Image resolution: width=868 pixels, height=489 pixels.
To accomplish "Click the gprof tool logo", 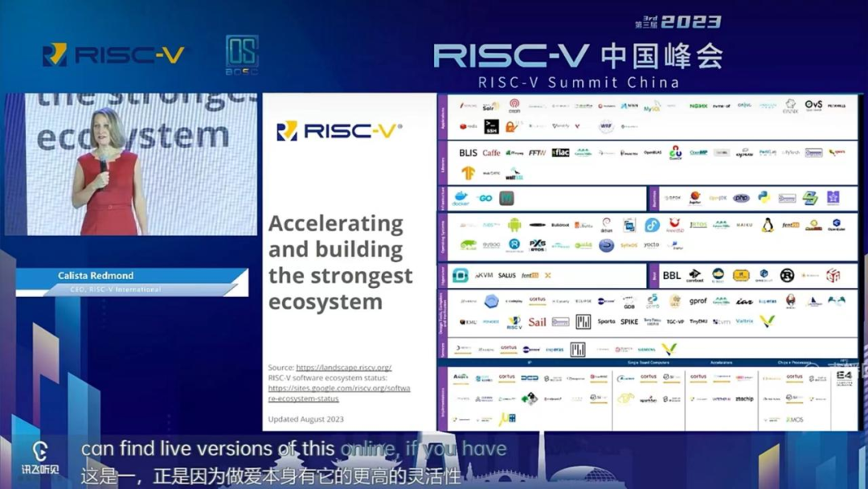I will [698, 302].
